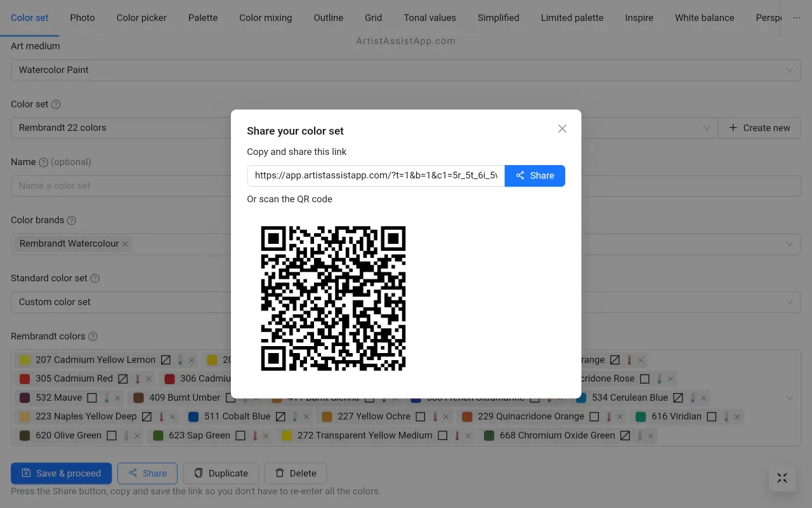Image resolution: width=812 pixels, height=508 pixels.
Task: Expand the Color brands dropdown
Action: pos(790,244)
